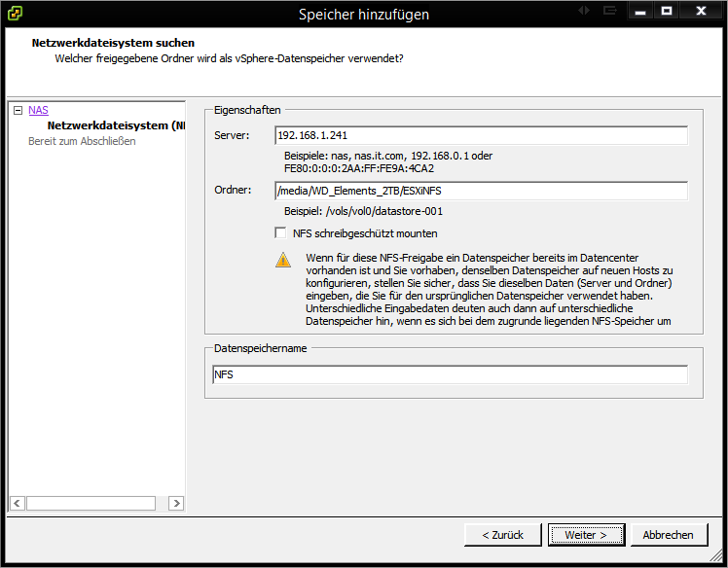
Task: Open the NAS step link
Action: 38,111
